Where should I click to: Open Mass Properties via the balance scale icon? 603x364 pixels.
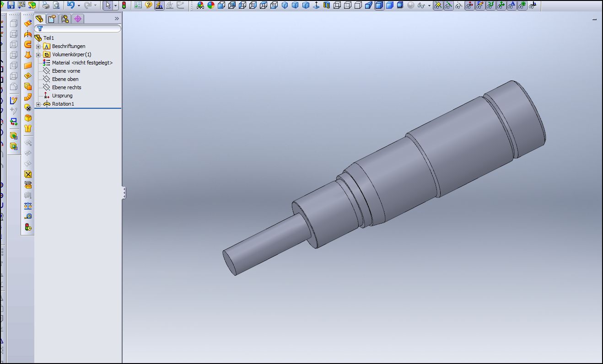click(28, 206)
